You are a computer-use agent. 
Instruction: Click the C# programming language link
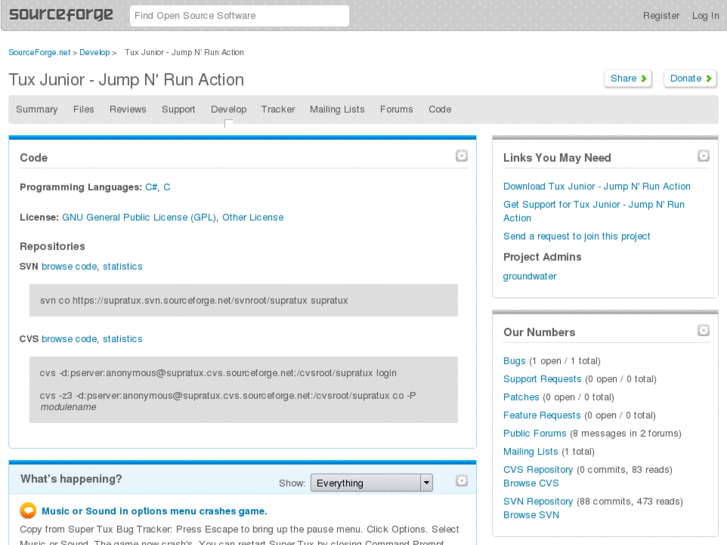coord(151,187)
